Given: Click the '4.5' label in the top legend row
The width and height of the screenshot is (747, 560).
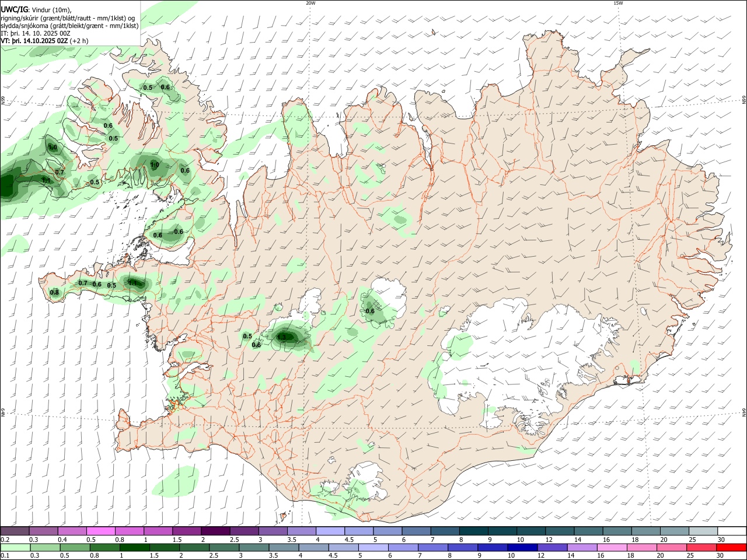Looking at the screenshot, I should pos(349,540).
